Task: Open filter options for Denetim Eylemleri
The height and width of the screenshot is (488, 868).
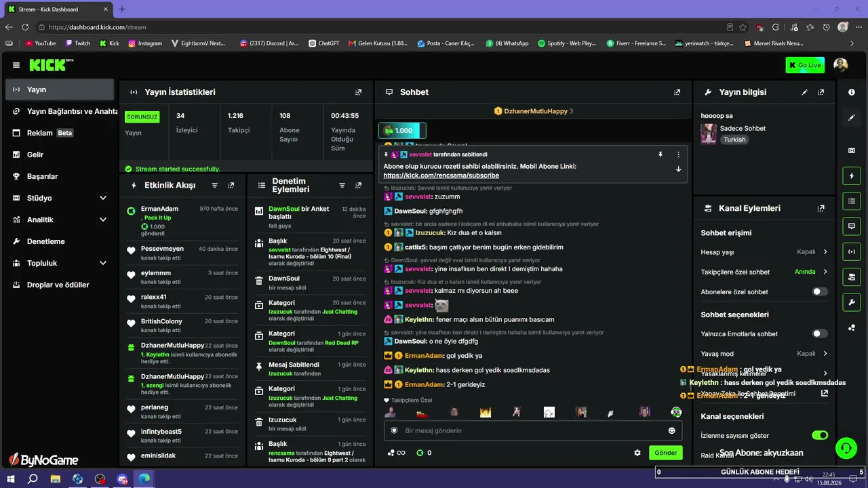Action: tap(342, 185)
